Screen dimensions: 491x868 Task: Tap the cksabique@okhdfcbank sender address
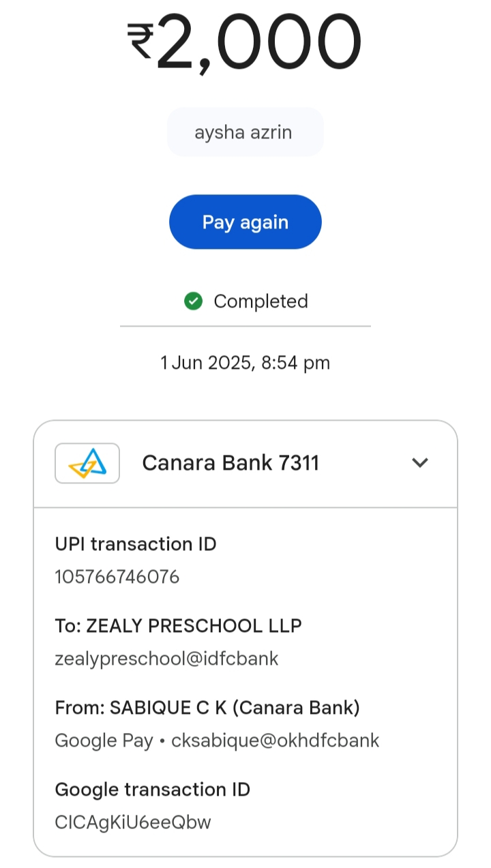point(276,740)
